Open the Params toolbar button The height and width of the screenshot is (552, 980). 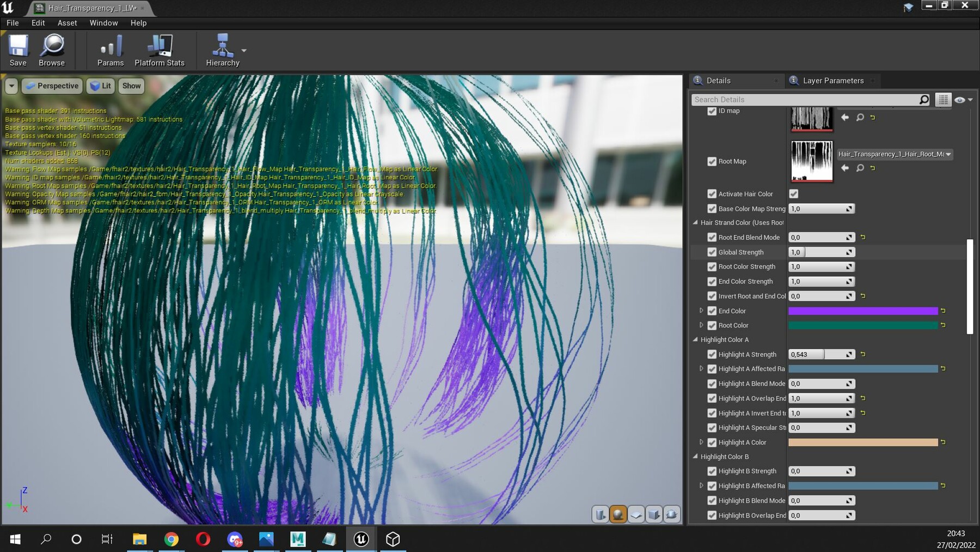(111, 51)
